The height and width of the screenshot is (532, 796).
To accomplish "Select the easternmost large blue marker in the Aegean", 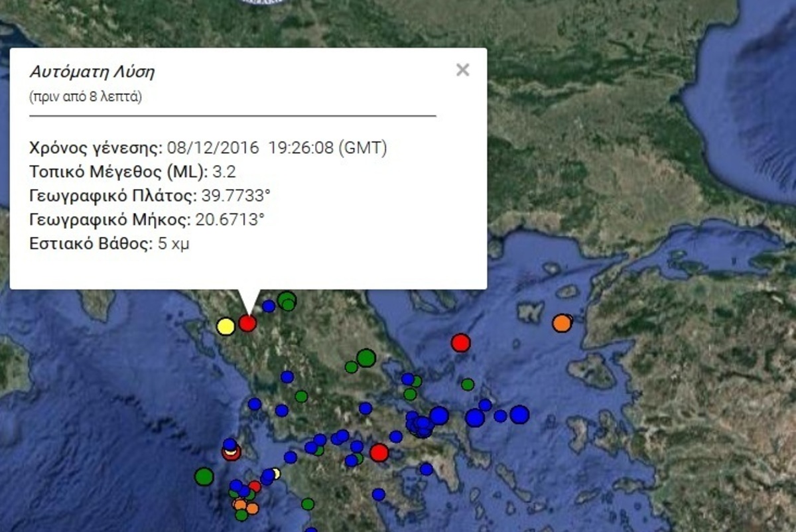I will click(519, 415).
